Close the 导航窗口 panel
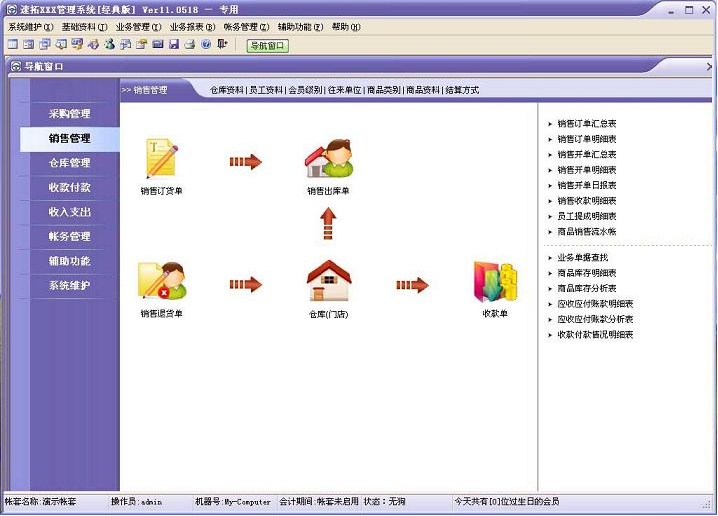This screenshot has height=516, width=718. pyautogui.click(x=709, y=67)
